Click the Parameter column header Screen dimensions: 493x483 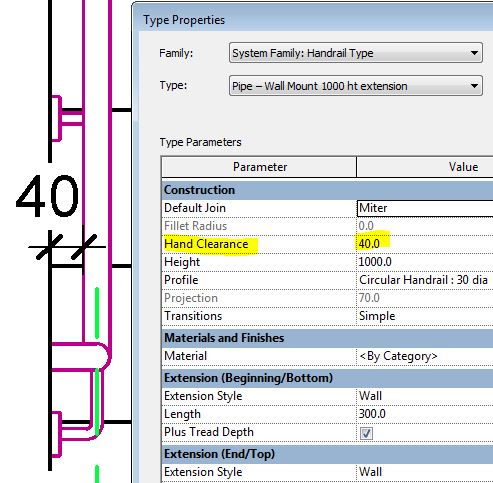(x=259, y=167)
